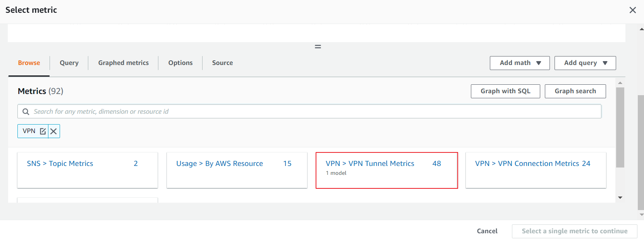Edit the VPN filter tag

[x=43, y=131]
